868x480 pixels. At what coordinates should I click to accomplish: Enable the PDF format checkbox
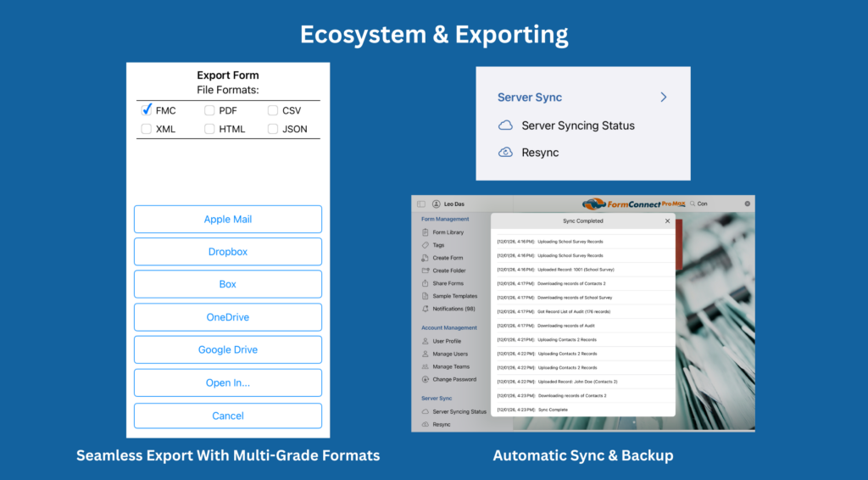[x=209, y=110]
